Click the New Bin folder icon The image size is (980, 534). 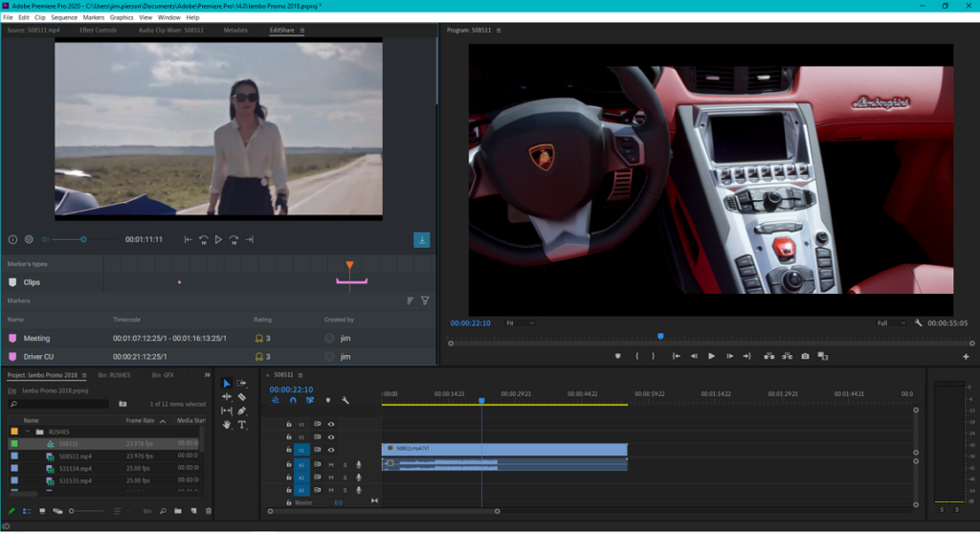click(178, 511)
